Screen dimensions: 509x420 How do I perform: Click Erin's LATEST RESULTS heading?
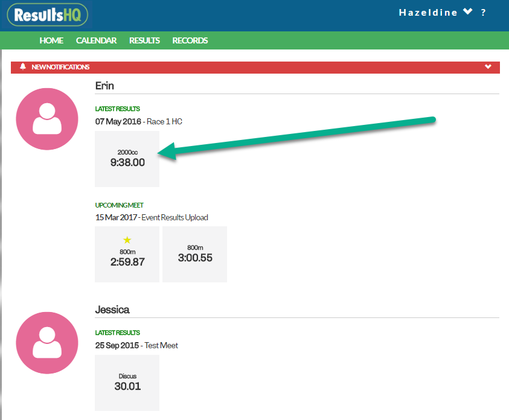click(x=118, y=109)
